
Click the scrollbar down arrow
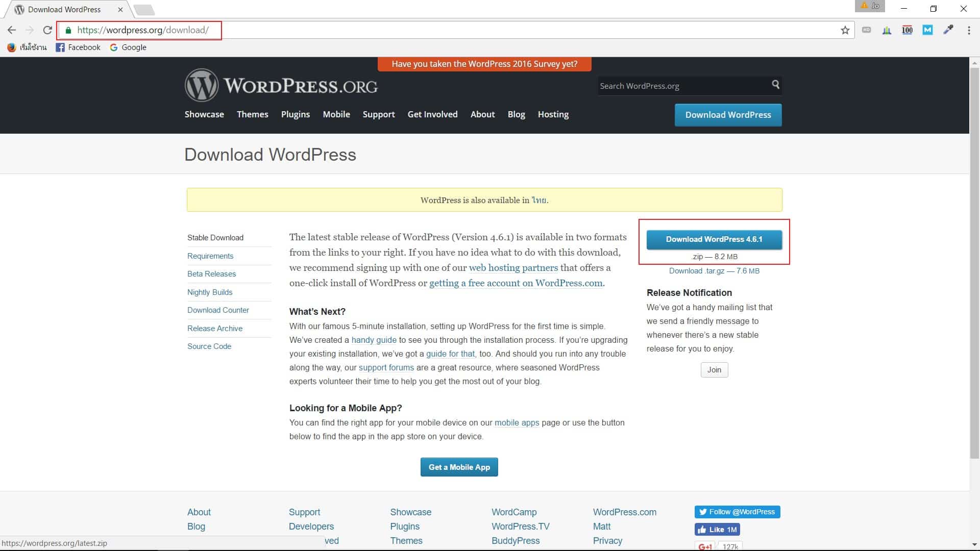pos(974,545)
